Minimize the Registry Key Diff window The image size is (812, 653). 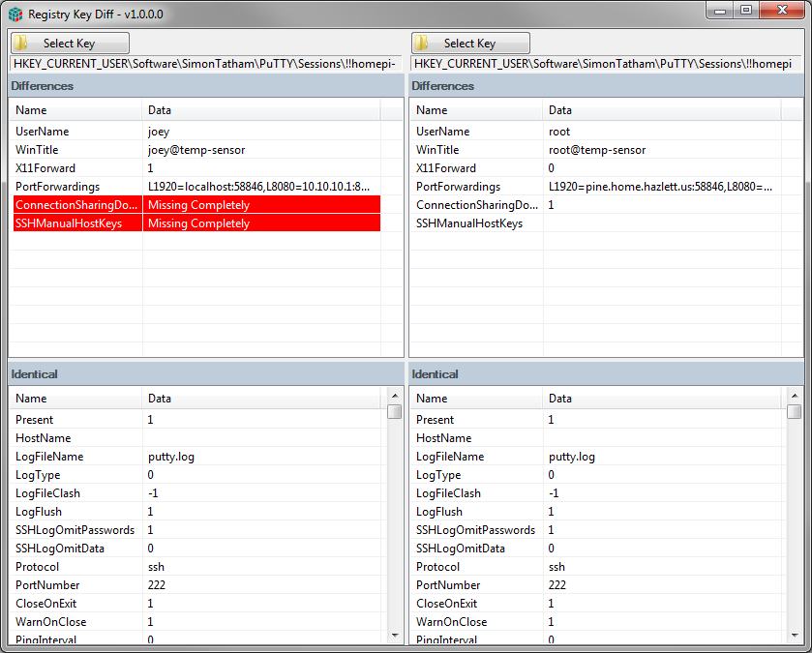[x=718, y=11]
